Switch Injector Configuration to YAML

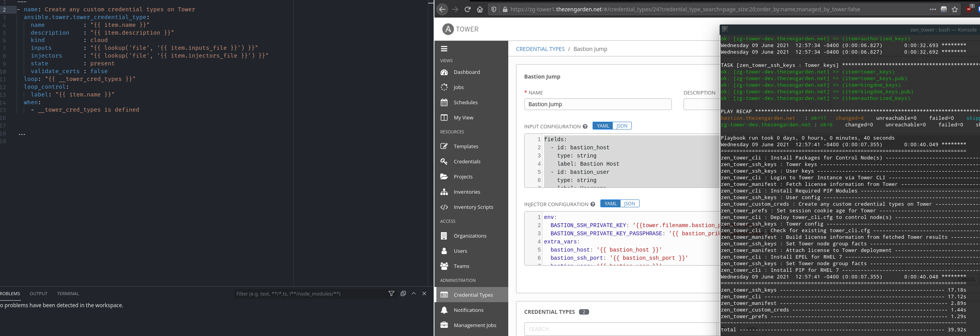pyautogui.click(x=610, y=203)
